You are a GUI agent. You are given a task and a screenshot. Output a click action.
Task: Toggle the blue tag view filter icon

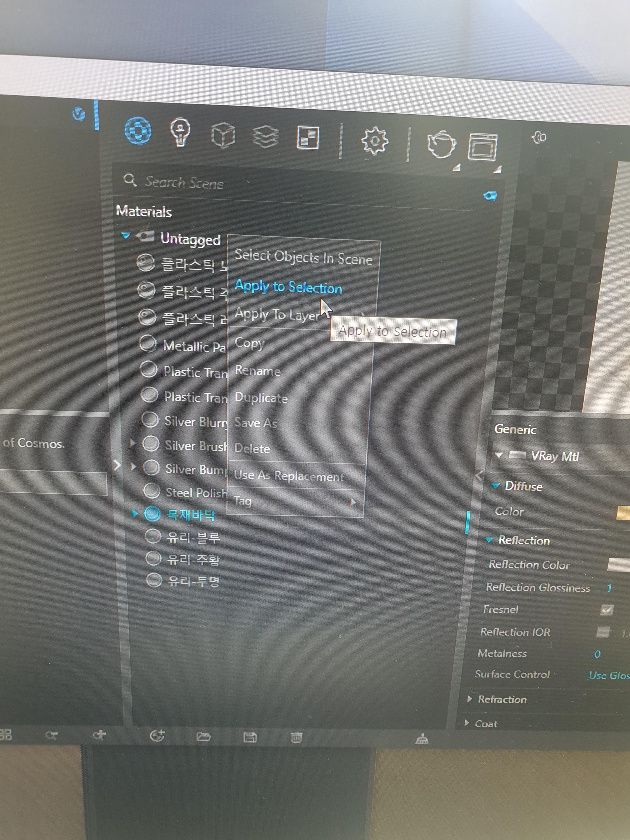pos(490,196)
